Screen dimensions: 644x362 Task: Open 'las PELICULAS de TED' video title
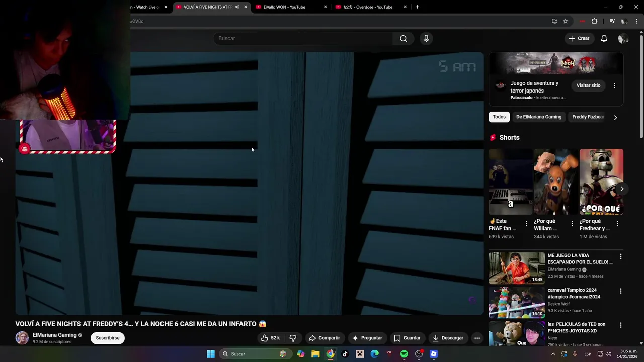(x=577, y=328)
